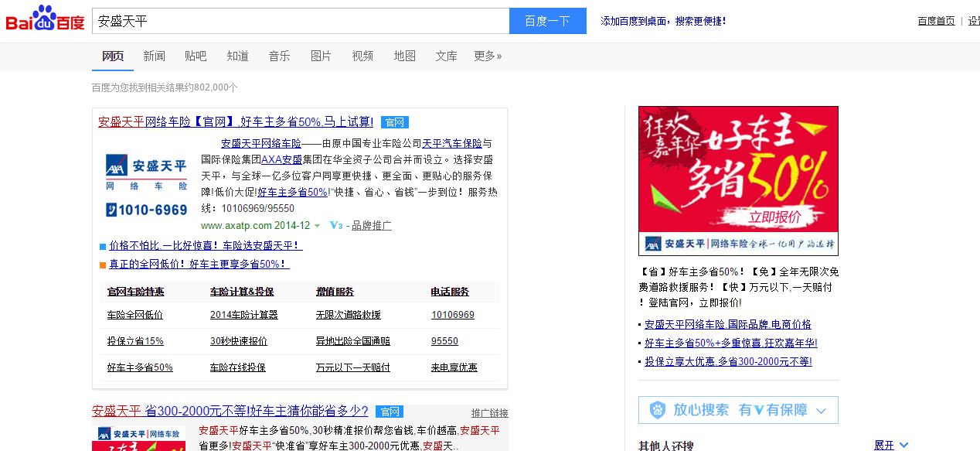Click the second result thumbnail image
The height and width of the screenshot is (451, 980).
click(x=138, y=439)
